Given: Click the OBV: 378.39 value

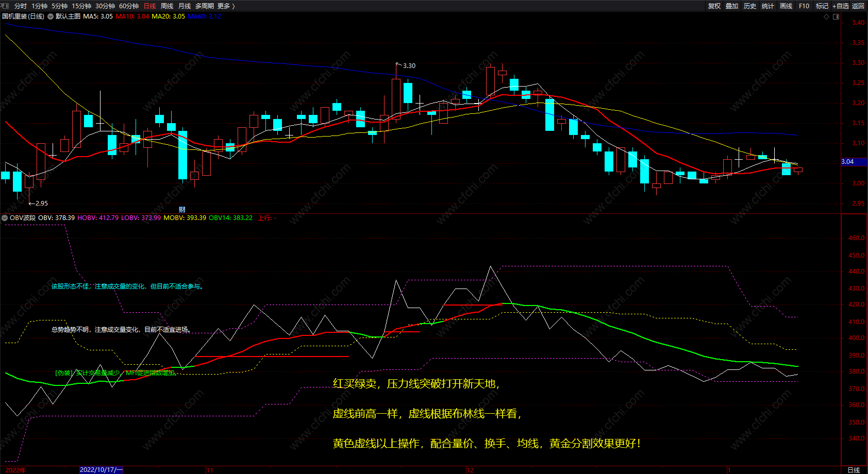Looking at the screenshot, I should [x=57, y=218].
